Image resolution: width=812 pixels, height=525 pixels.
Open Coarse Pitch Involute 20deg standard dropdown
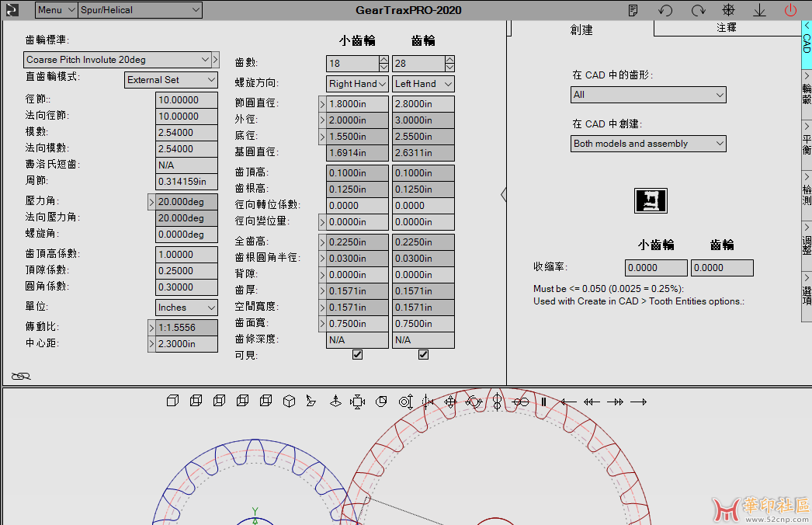point(117,60)
